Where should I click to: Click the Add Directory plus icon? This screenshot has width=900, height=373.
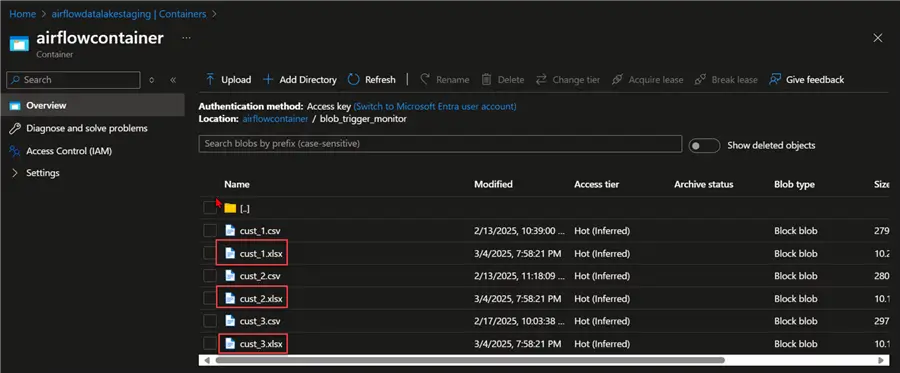(x=268, y=79)
